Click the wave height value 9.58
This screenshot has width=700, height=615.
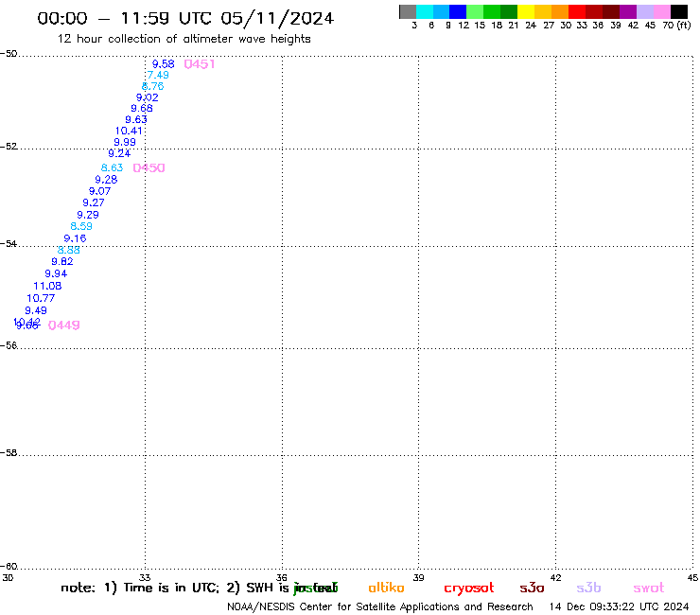pyautogui.click(x=164, y=64)
